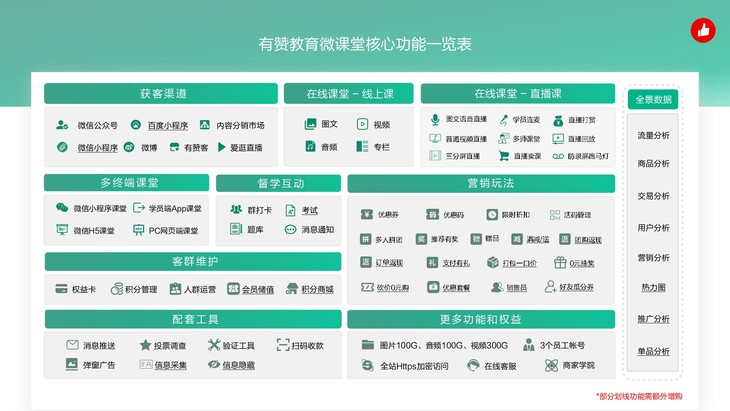Image resolution: width=730 pixels, height=411 pixels.
Task: Click the 专栏 column layout icon
Action: (x=362, y=146)
